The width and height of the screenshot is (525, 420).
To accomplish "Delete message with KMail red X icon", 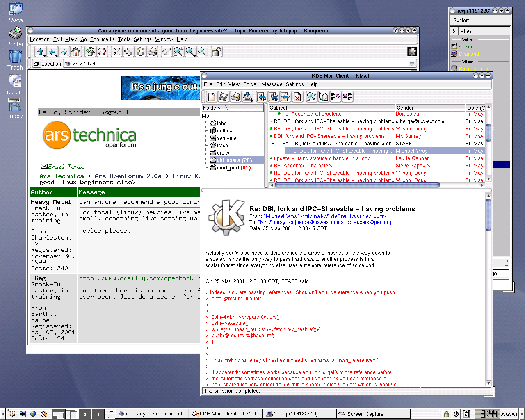I will [x=297, y=97].
